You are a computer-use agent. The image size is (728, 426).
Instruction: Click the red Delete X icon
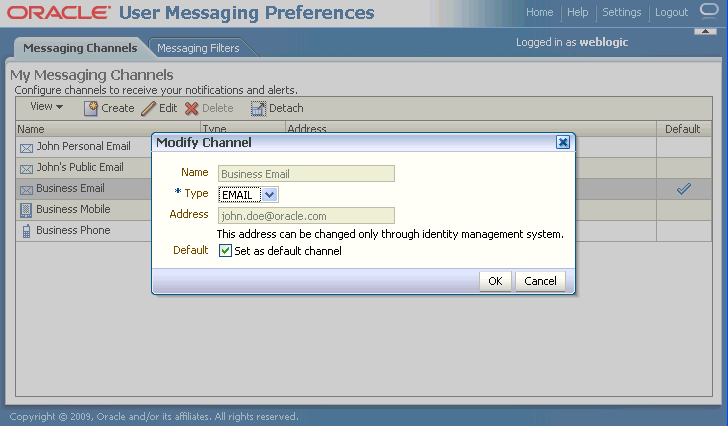[191, 108]
